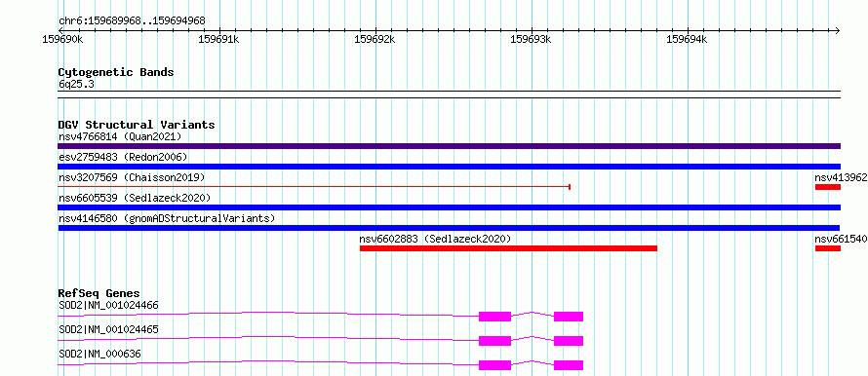Select the nsv6602883 (Sedlazeck2020) red bar
This screenshot has height=376, width=868.
508,248
